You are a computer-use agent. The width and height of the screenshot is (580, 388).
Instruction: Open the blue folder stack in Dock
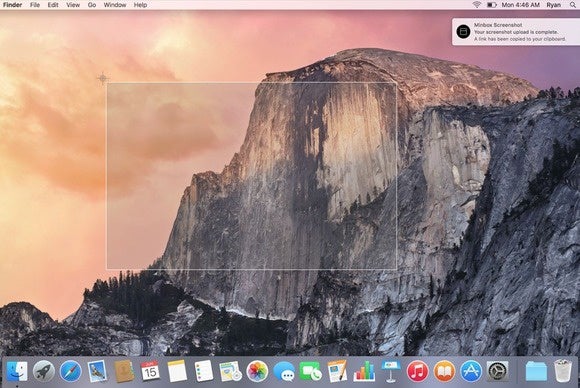click(536, 371)
